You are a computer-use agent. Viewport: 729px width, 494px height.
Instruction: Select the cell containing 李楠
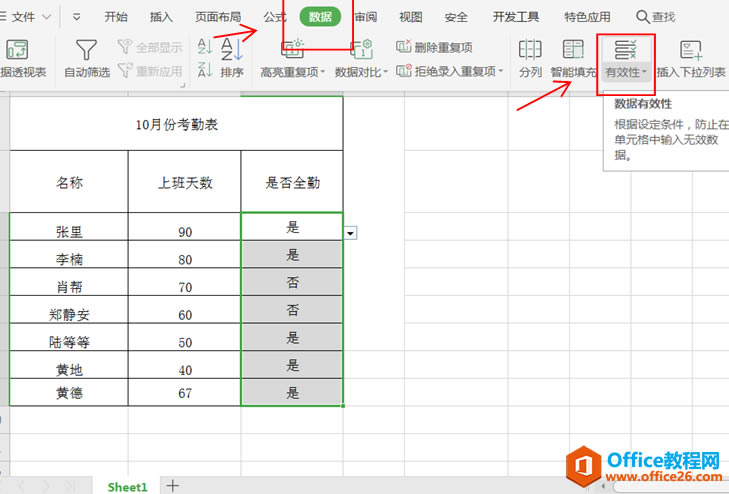(69, 254)
